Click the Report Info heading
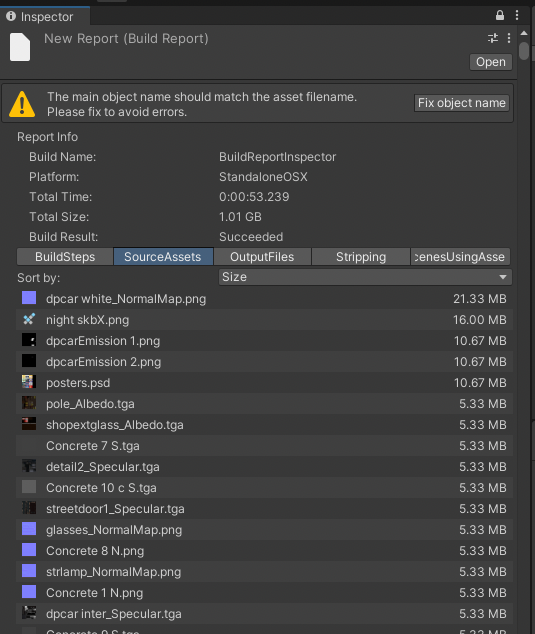 tap(47, 137)
